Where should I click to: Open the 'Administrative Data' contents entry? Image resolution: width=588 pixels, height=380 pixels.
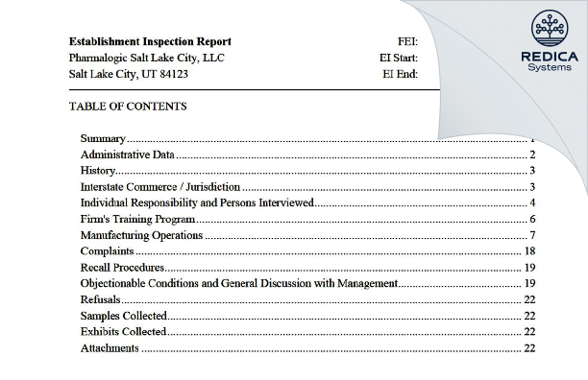[307, 154]
